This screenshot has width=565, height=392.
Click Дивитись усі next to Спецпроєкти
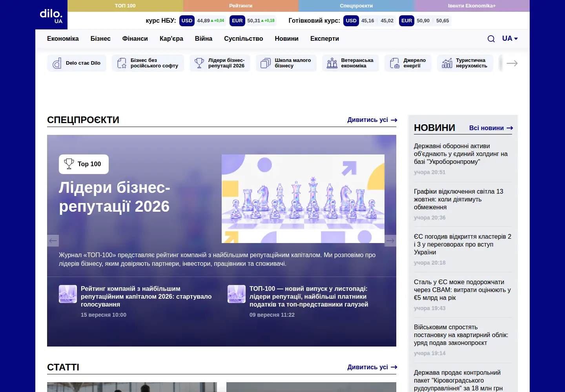click(x=372, y=120)
